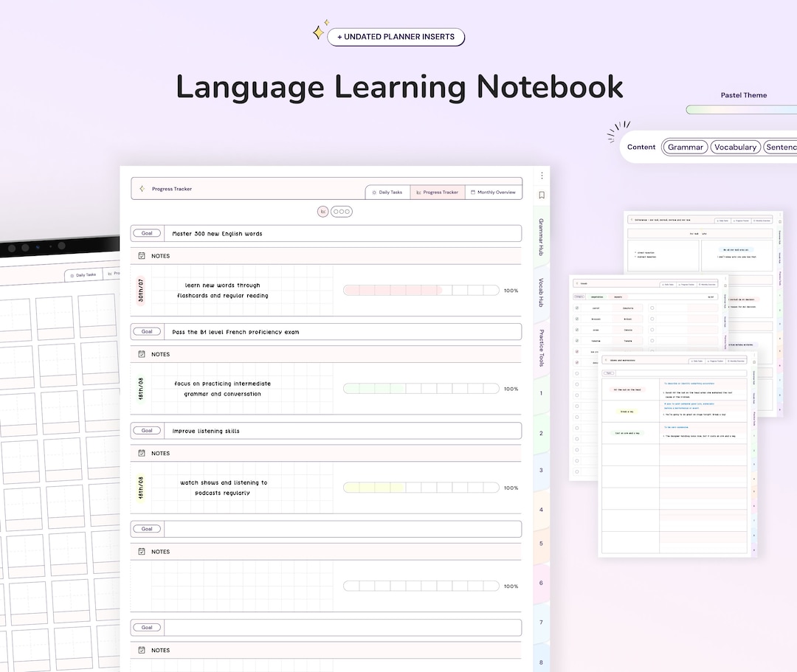Click the sparkle icon beside Progress Tracker title

click(x=142, y=188)
